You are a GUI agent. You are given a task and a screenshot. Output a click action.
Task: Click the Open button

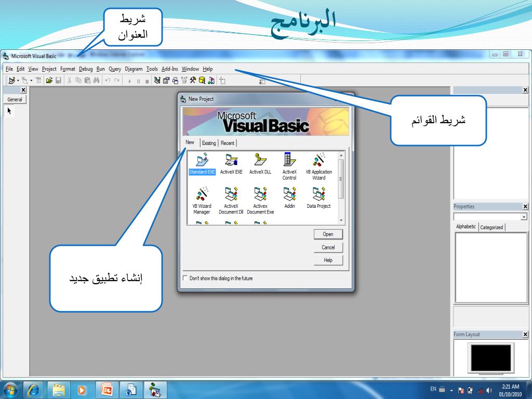(x=328, y=234)
